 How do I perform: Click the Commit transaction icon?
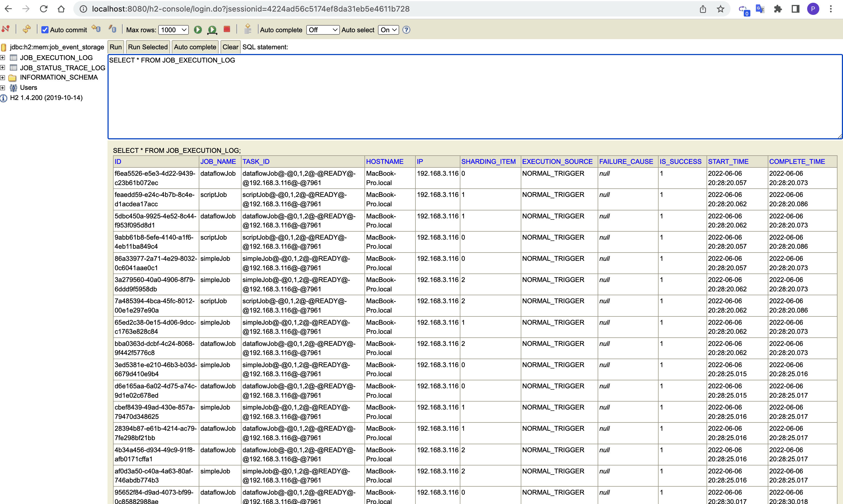[x=112, y=29]
